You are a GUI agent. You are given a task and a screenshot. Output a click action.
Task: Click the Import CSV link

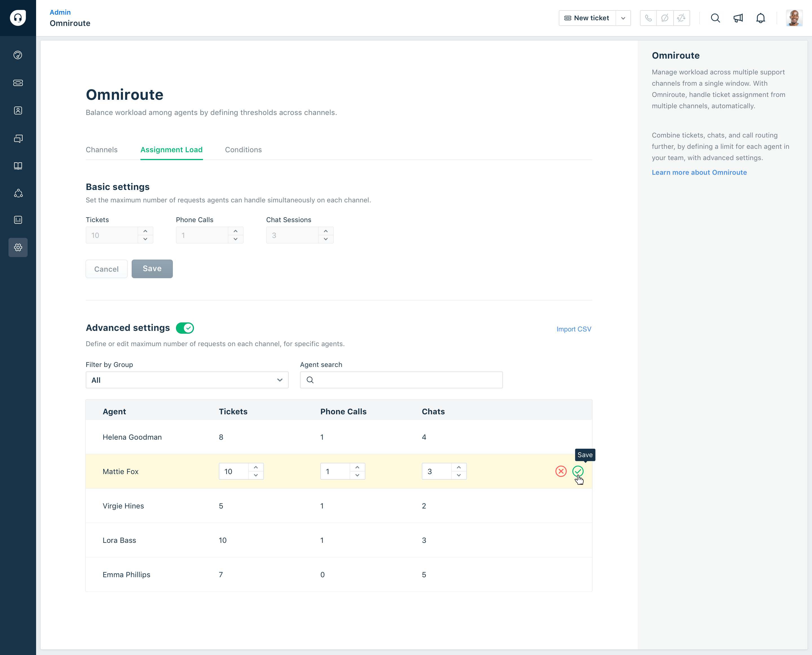pyautogui.click(x=573, y=329)
